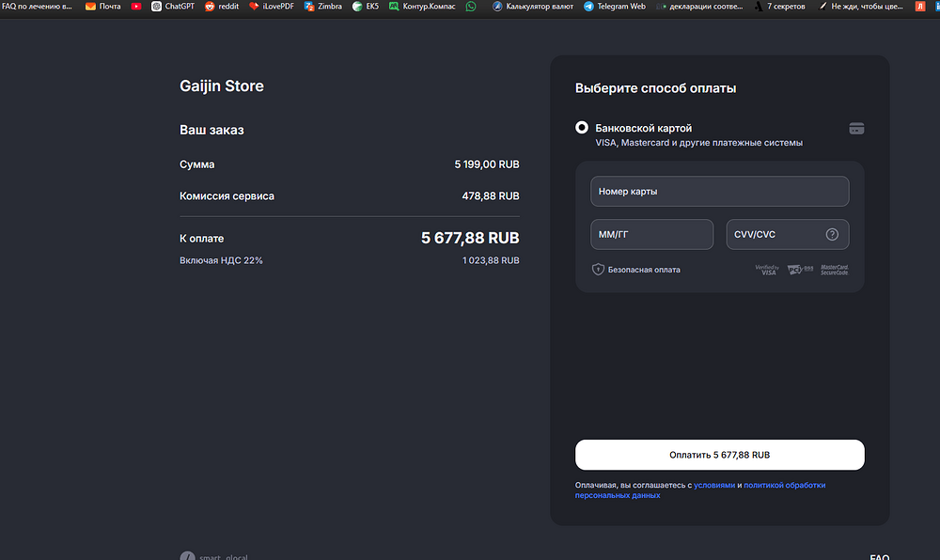
Task: Open the политикой обработки персональных данных link
Action: pyautogui.click(x=700, y=490)
